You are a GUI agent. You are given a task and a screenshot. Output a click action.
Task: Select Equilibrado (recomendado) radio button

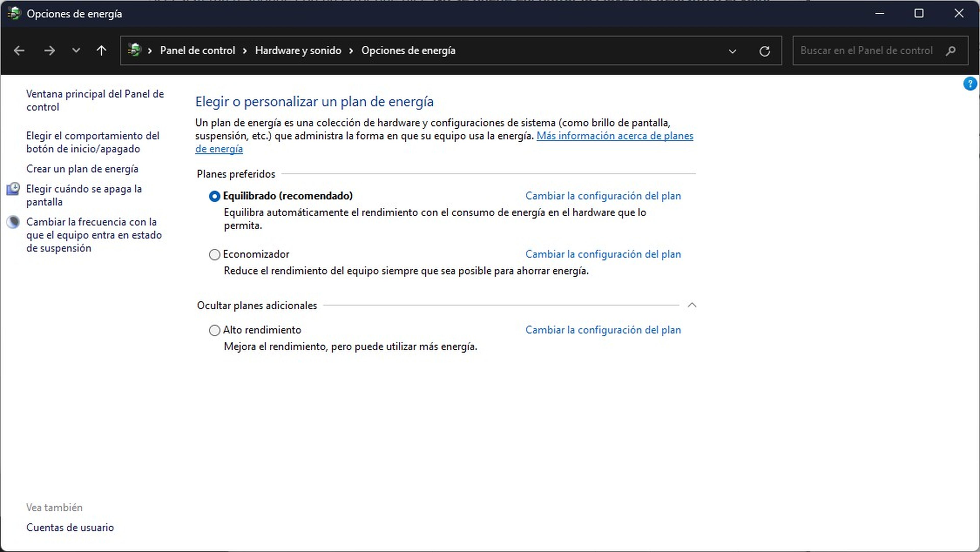[215, 196]
